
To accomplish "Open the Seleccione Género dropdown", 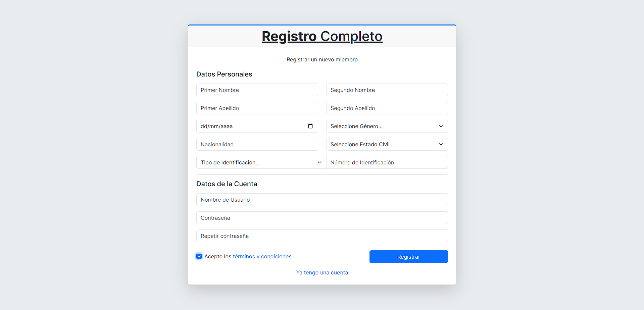I will coord(387,126).
